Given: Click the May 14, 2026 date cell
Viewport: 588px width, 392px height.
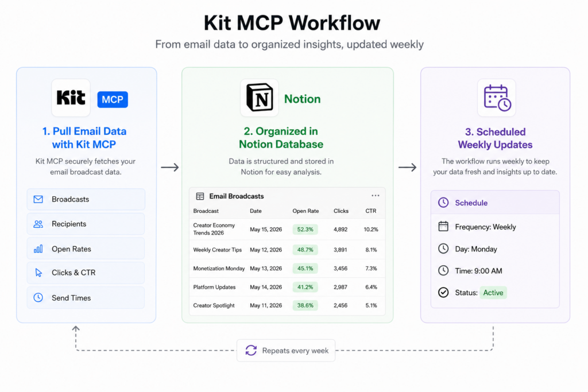Looking at the screenshot, I should [266, 287].
